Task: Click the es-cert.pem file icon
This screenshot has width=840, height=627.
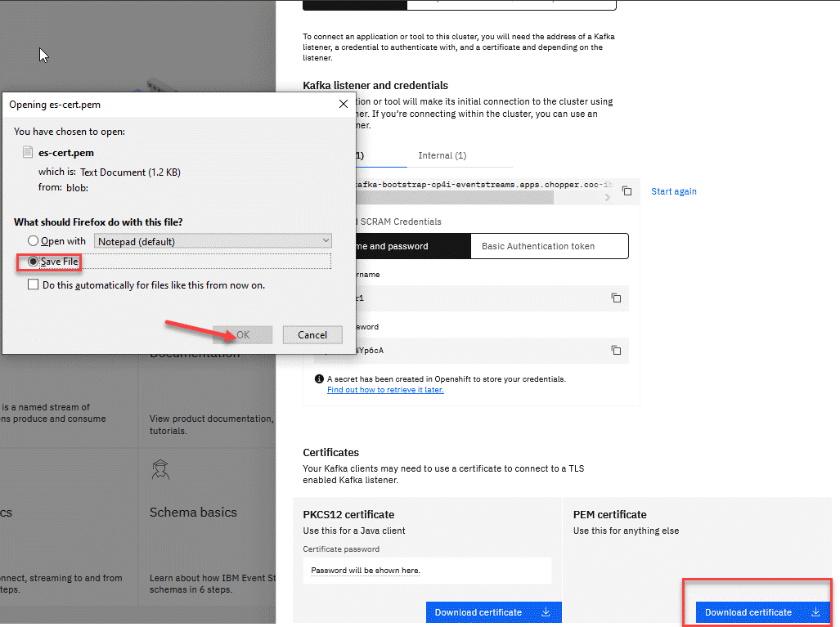Action: [28, 153]
